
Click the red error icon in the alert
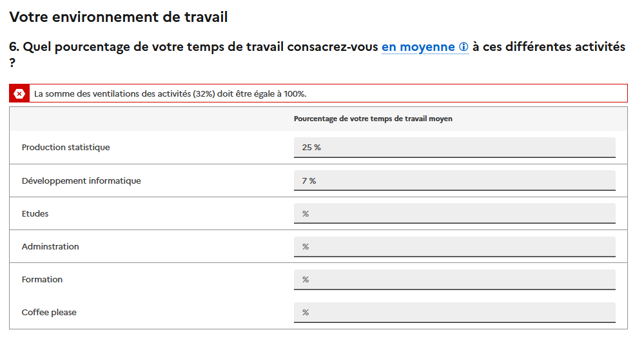click(x=19, y=93)
